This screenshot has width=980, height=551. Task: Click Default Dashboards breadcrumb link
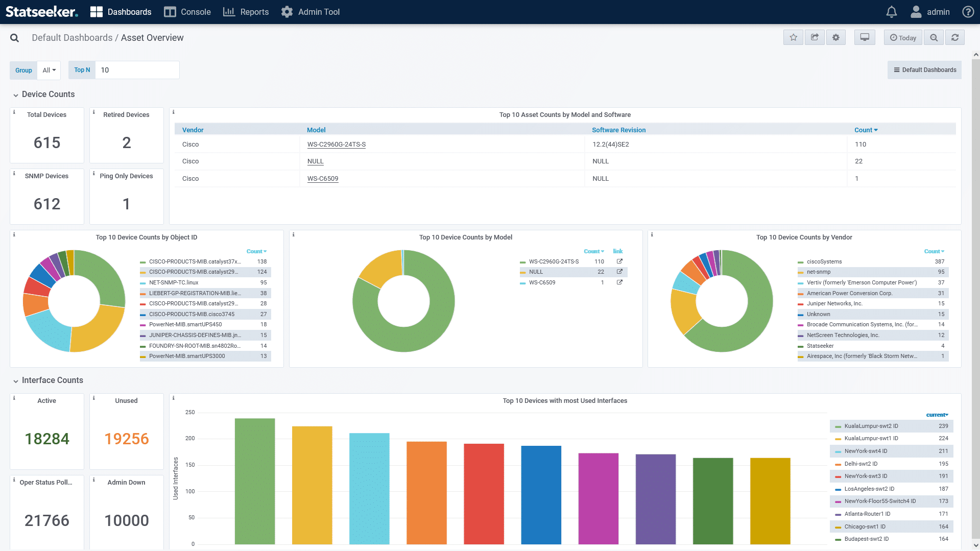[72, 38]
